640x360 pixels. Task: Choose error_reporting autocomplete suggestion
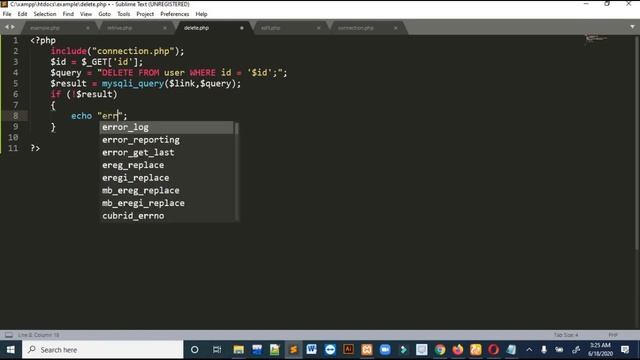coord(167,140)
